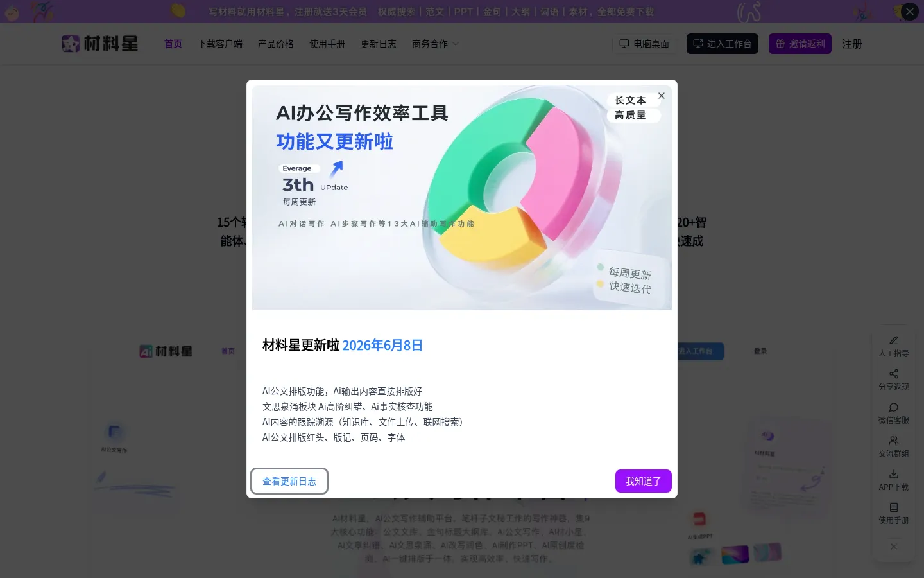Click line AI公文排版红头、版记、页码、字体

[334, 437]
